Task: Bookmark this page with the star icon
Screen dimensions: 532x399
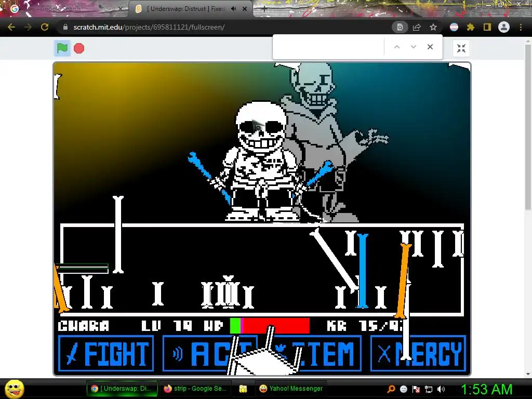Action: coord(433,27)
